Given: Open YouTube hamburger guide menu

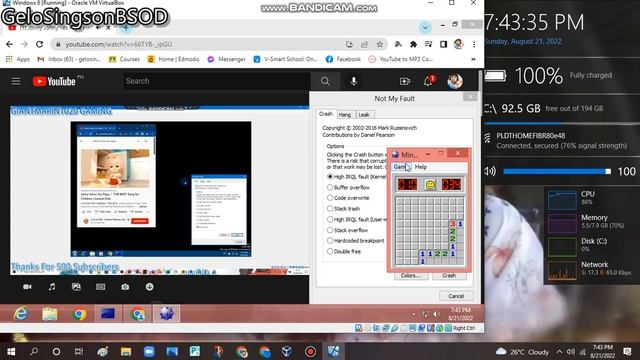Looking at the screenshot, I should 16,81.
